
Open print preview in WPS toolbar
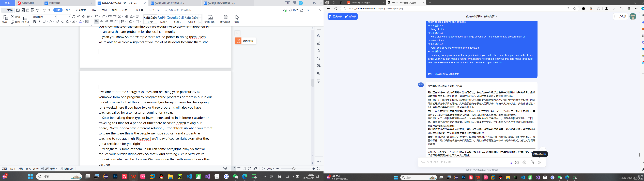tap(33, 10)
